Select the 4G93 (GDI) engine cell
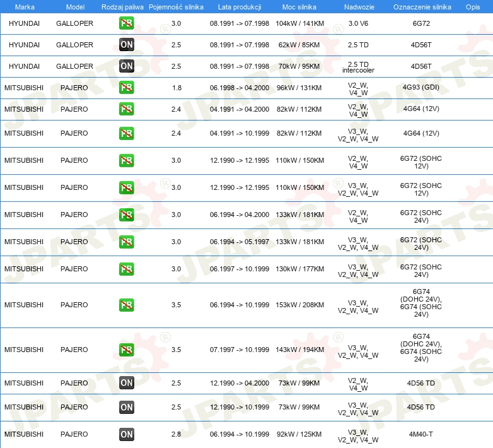 pyautogui.click(x=421, y=87)
